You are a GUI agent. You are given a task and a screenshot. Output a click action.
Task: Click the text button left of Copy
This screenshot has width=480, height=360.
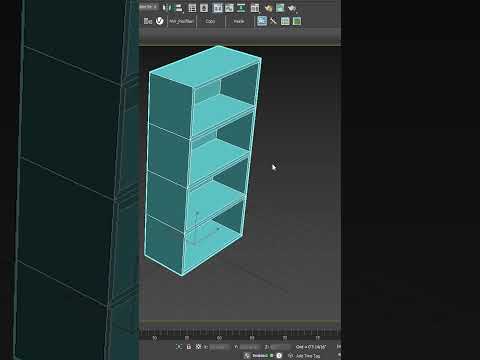(x=182, y=21)
